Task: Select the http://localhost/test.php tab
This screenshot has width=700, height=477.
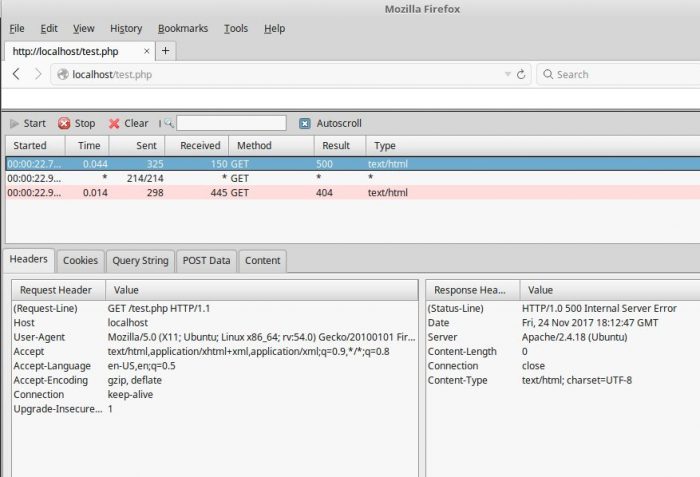Action: 79,51
